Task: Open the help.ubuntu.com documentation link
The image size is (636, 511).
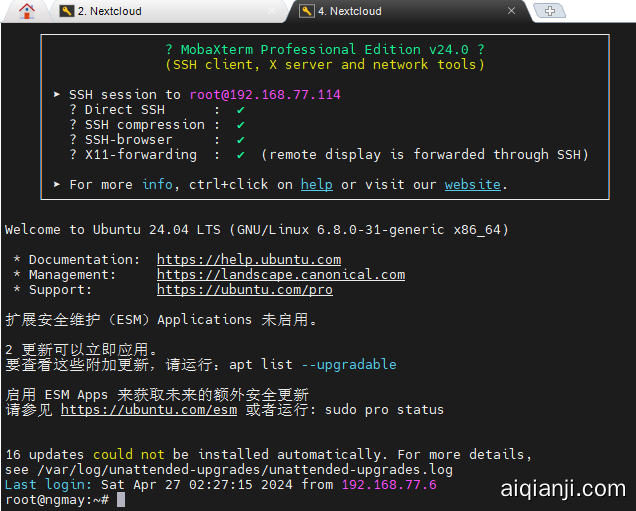Action: point(248,259)
